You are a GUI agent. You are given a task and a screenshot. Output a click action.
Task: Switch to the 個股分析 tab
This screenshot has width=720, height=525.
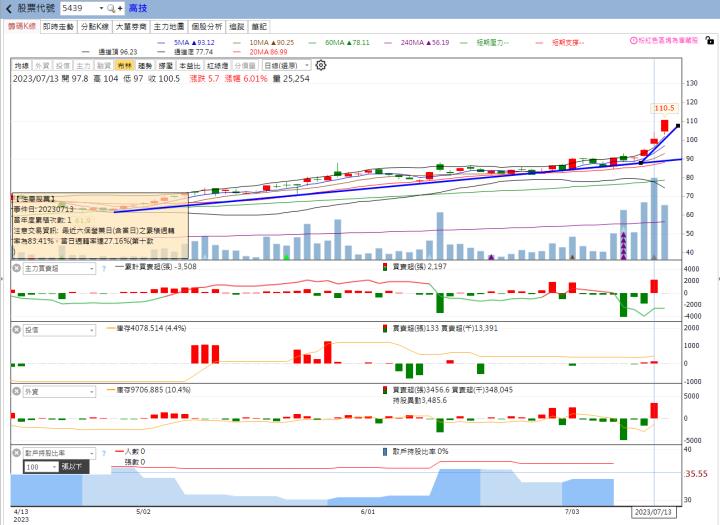207,27
